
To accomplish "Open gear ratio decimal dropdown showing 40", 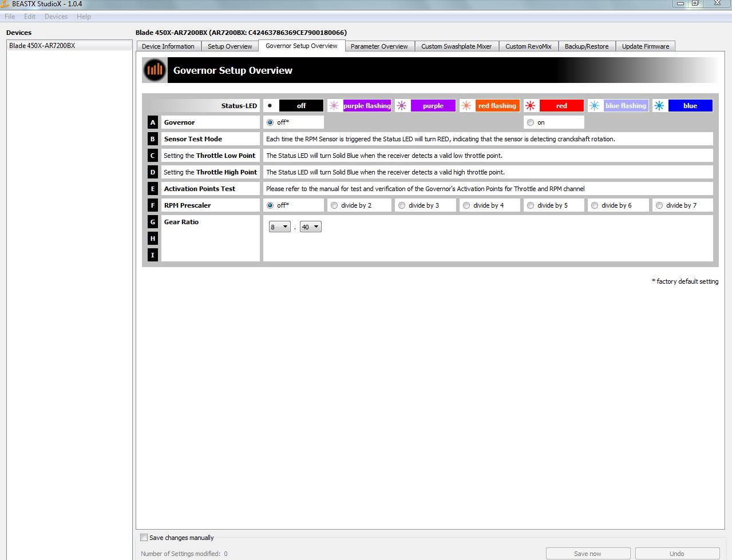I will click(x=311, y=227).
